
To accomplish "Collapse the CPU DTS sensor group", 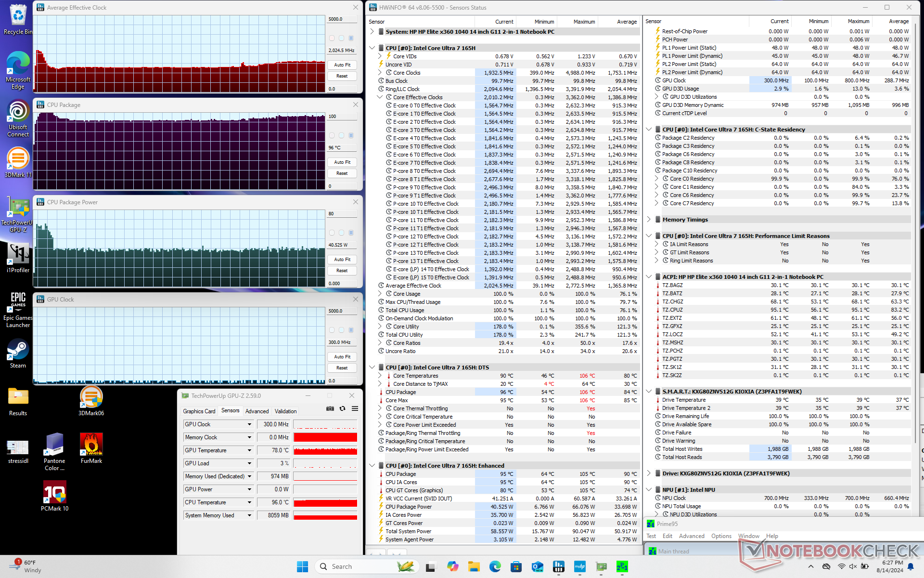I will 372,368.
